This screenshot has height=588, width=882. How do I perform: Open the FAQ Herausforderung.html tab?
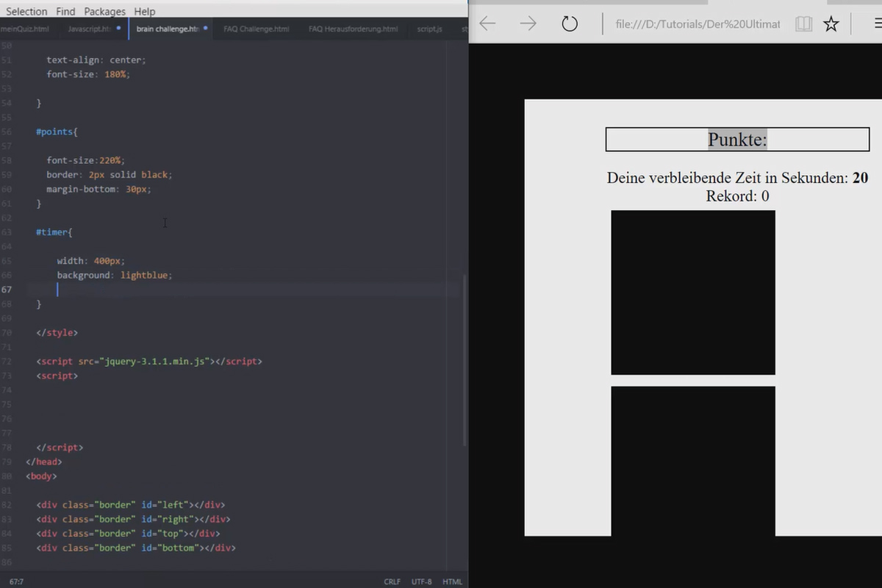pos(354,29)
